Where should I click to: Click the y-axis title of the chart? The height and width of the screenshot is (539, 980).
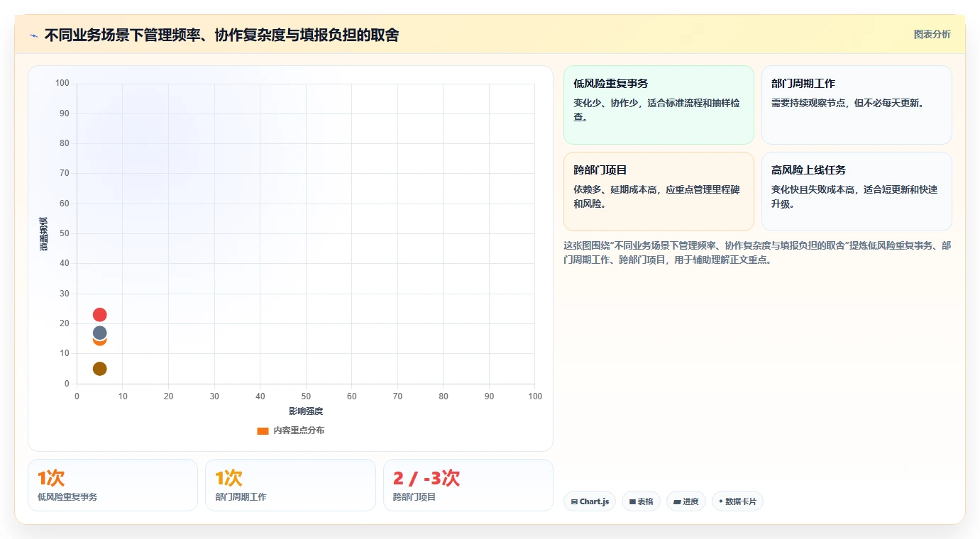pos(43,234)
